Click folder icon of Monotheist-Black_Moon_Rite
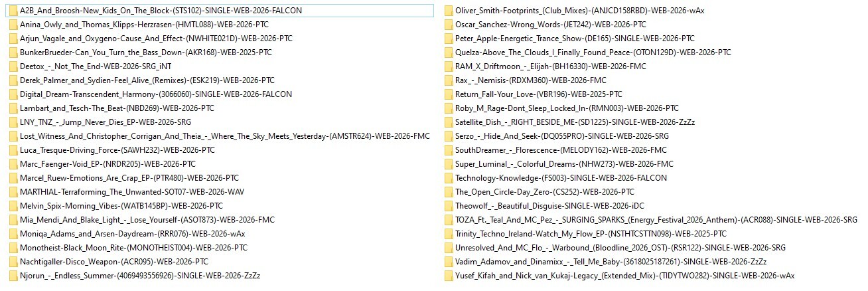The width and height of the screenshot is (868, 291). tap(13, 248)
